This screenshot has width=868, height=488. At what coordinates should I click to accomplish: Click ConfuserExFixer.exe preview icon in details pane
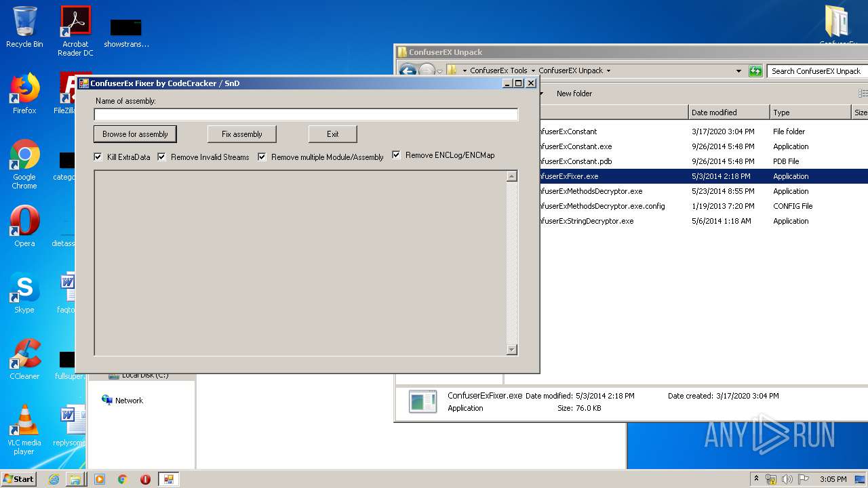pyautogui.click(x=422, y=401)
